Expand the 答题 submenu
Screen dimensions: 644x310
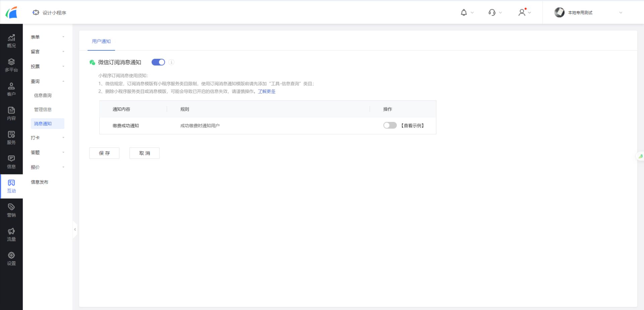47,152
